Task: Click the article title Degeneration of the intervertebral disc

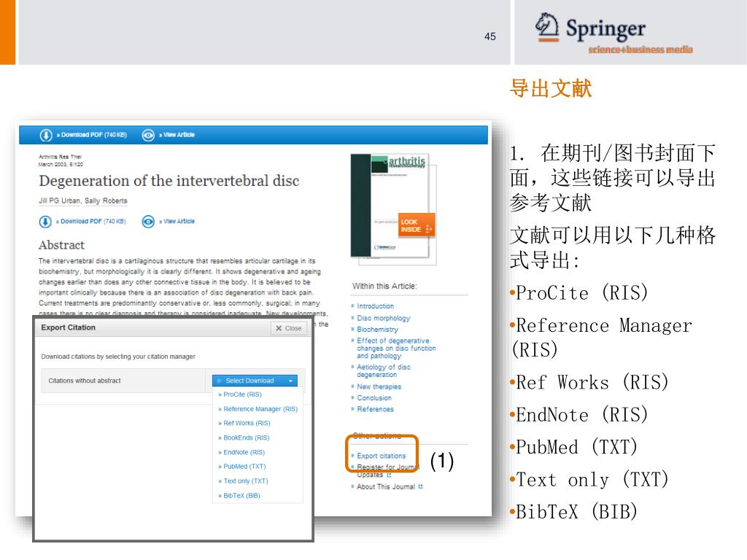Action: coord(169,181)
